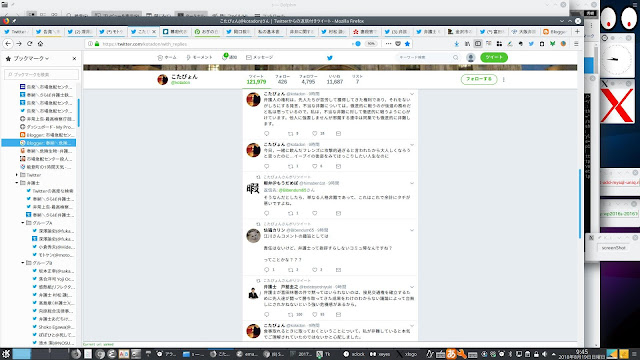Click the center Twitter bird logo
640x360 pixels.
(x=330, y=58)
